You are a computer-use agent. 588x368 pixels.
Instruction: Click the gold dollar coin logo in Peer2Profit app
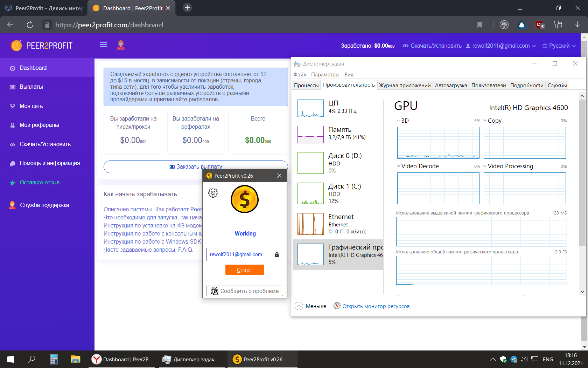click(x=245, y=199)
